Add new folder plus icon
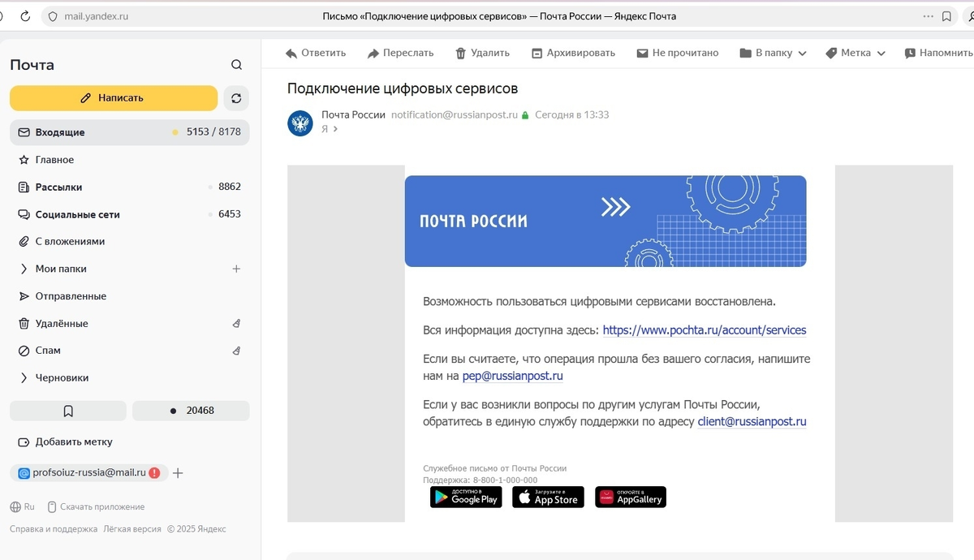Image resolution: width=974 pixels, height=560 pixels. coord(236,269)
